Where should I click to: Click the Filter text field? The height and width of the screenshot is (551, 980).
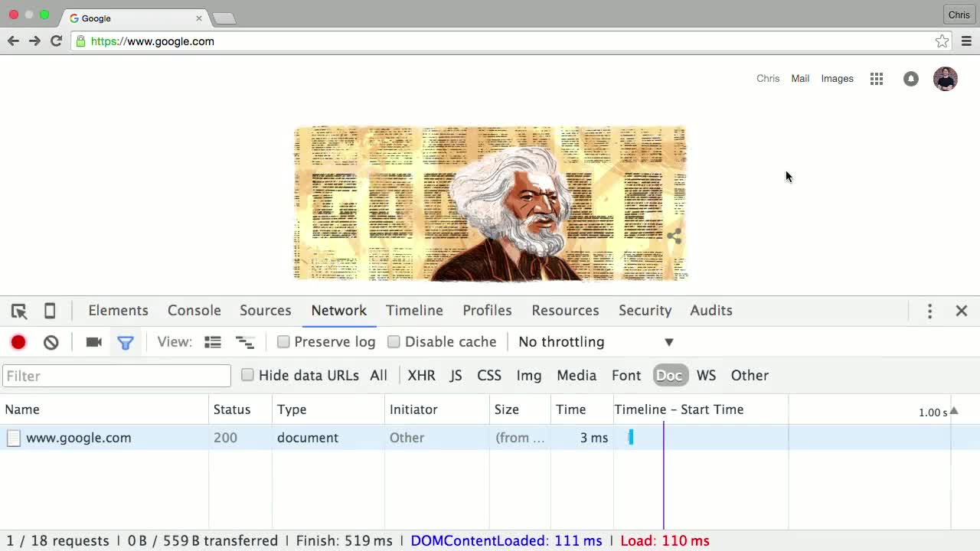[x=116, y=376]
